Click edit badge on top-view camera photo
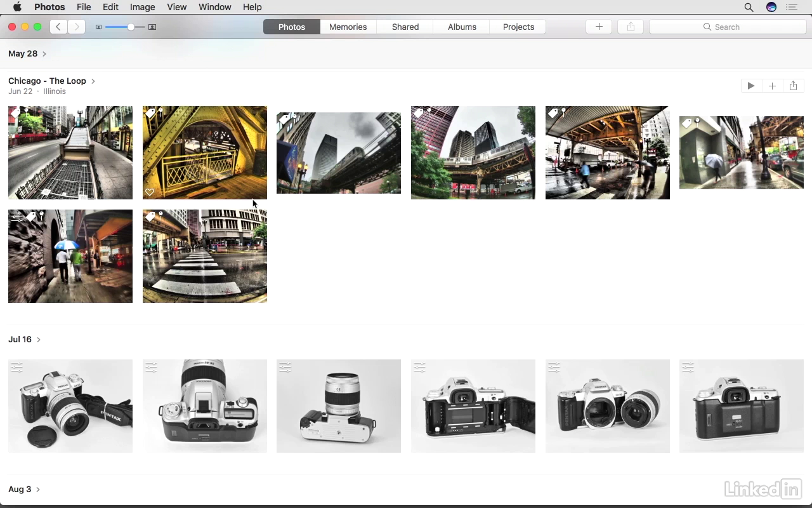Viewport: 812px width, 508px height. (x=151, y=367)
